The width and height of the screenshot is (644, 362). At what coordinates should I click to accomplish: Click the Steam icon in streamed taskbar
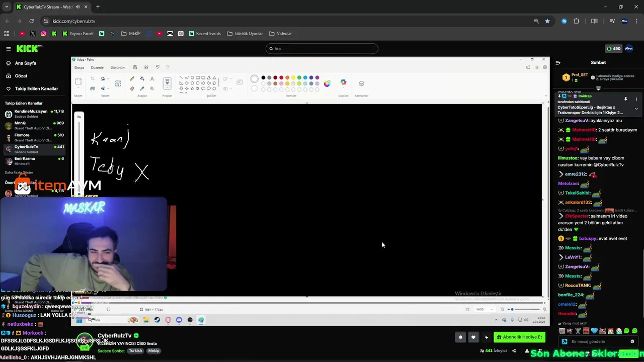click(x=157, y=320)
